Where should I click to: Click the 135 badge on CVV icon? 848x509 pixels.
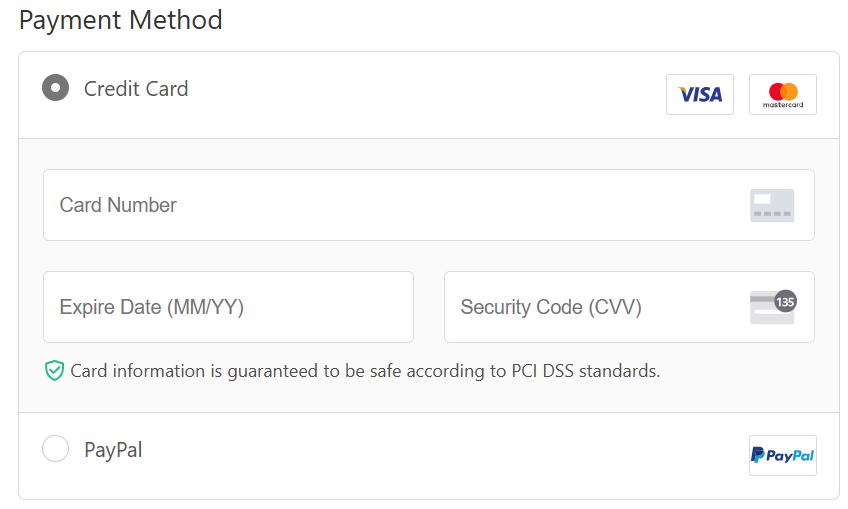785,301
